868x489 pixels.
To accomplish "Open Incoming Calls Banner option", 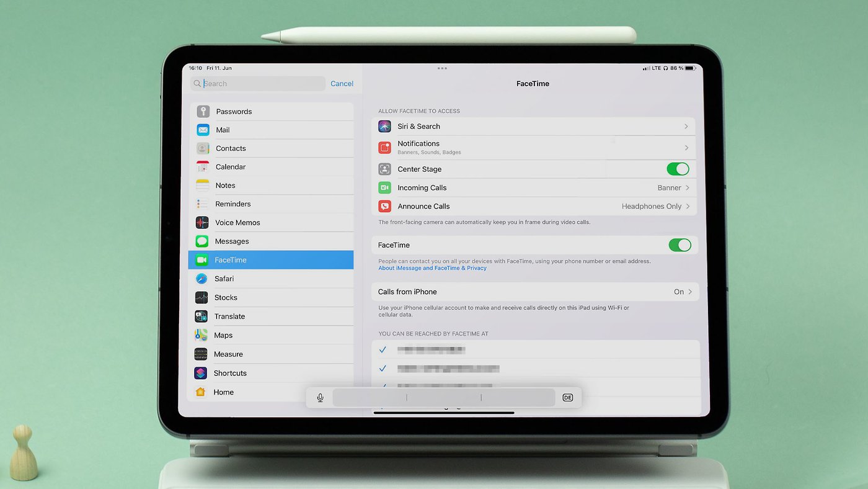I will (x=673, y=187).
